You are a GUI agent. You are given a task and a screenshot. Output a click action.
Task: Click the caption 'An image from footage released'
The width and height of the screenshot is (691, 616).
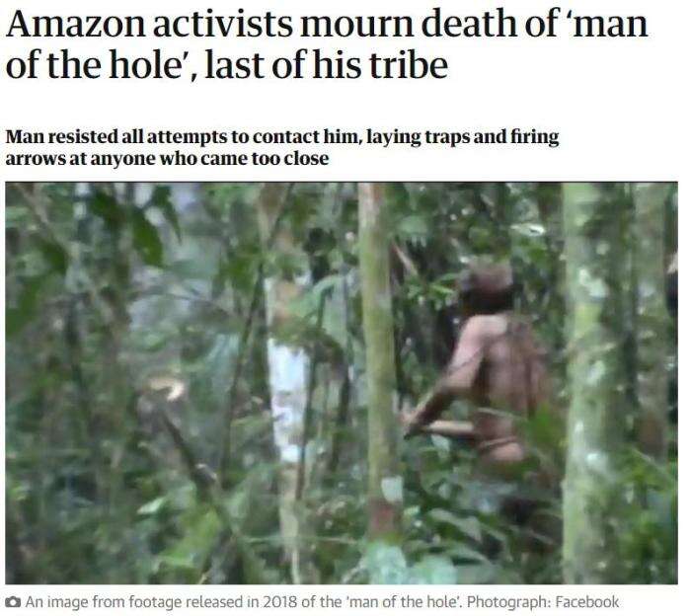(x=322, y=602)
